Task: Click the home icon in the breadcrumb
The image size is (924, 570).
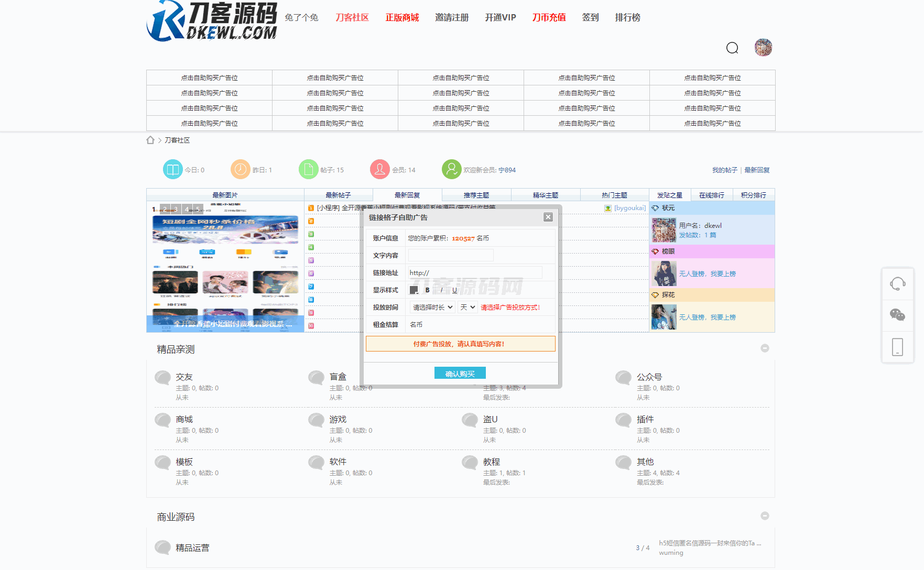Action: (x=150, y=140)
